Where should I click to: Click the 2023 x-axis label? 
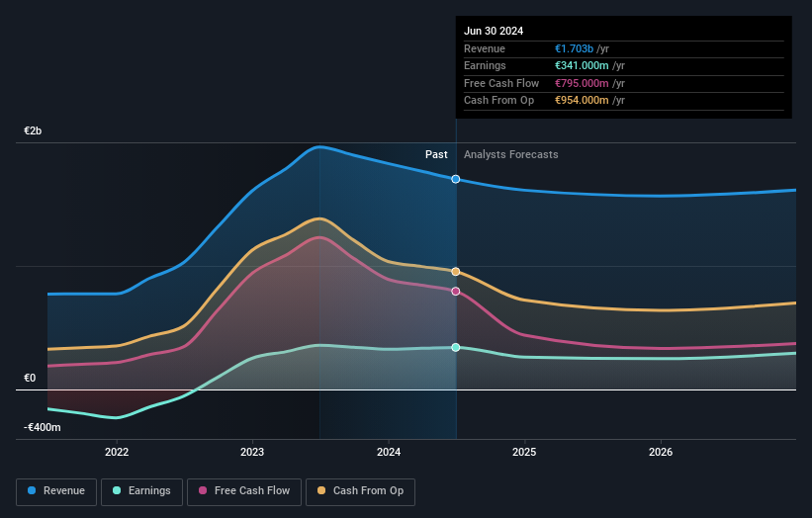252,452
